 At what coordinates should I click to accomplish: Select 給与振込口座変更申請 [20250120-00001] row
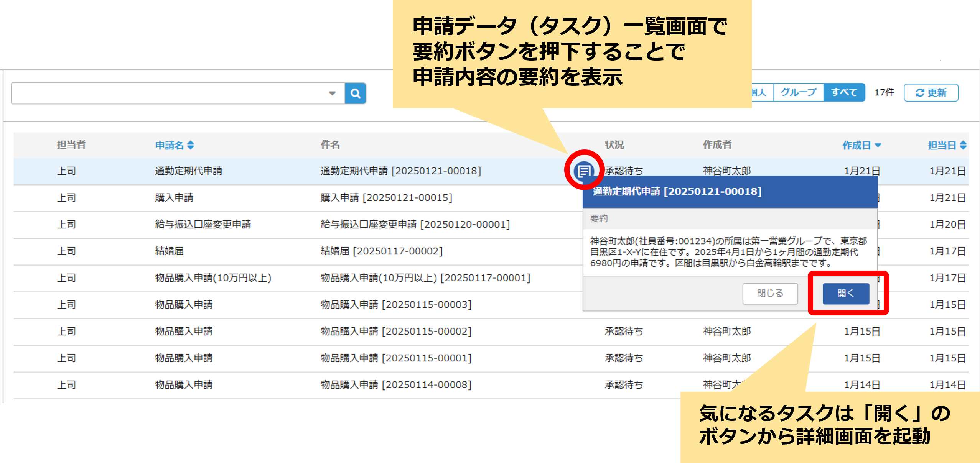point(491,225)
